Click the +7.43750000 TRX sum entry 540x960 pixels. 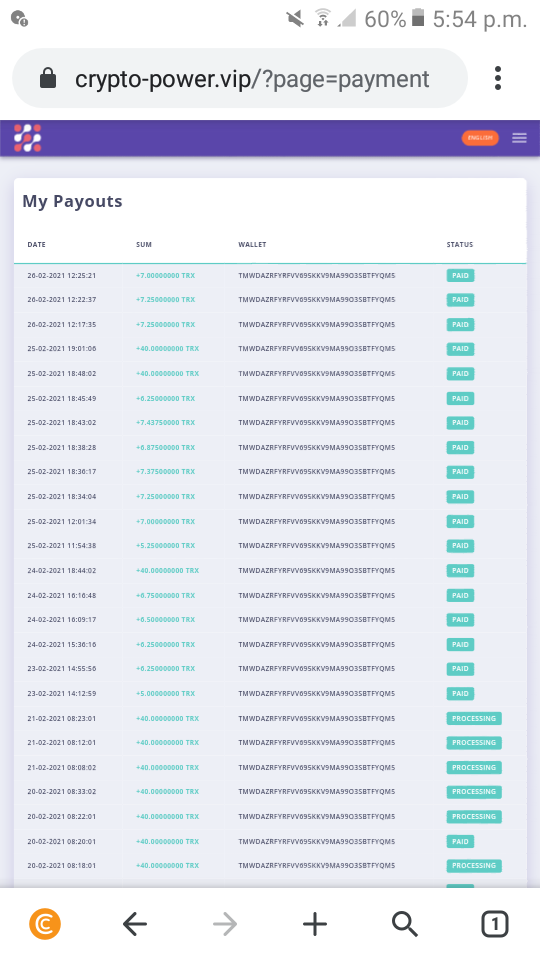[165, 422]
